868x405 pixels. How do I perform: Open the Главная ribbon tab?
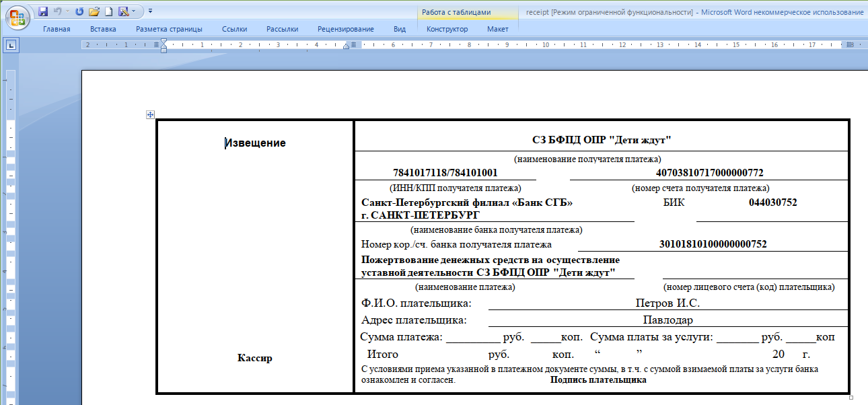[x=57, y=29]
